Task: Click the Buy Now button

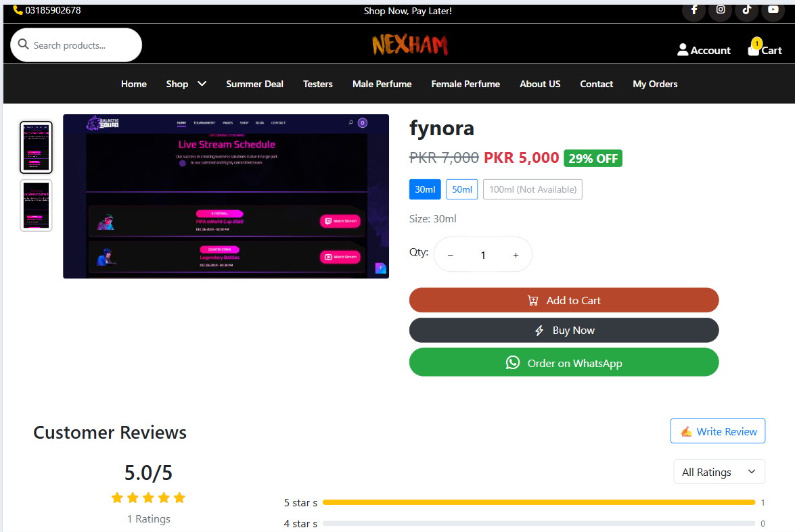Action: pos(564,331)
